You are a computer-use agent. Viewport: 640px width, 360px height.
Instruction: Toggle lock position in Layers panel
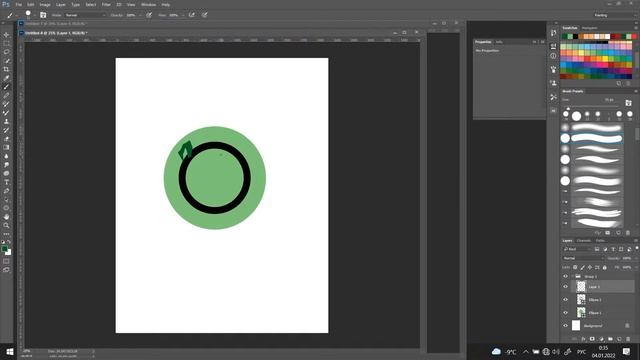tap(590, 267)
